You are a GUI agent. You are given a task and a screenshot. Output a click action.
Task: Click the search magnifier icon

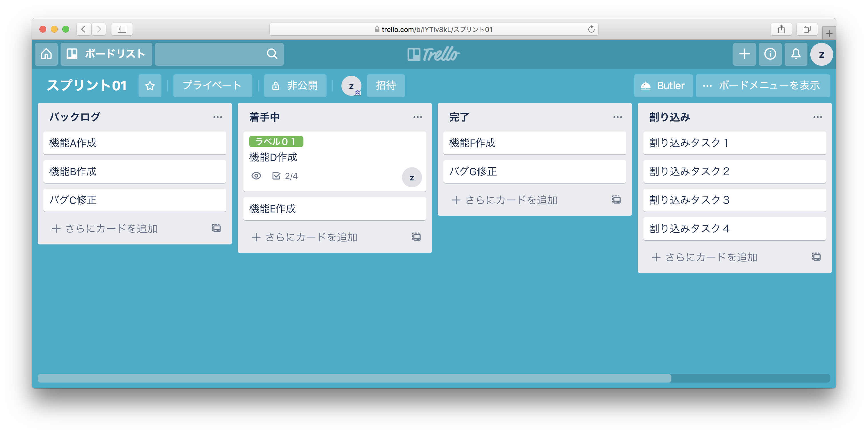(272, 54)
